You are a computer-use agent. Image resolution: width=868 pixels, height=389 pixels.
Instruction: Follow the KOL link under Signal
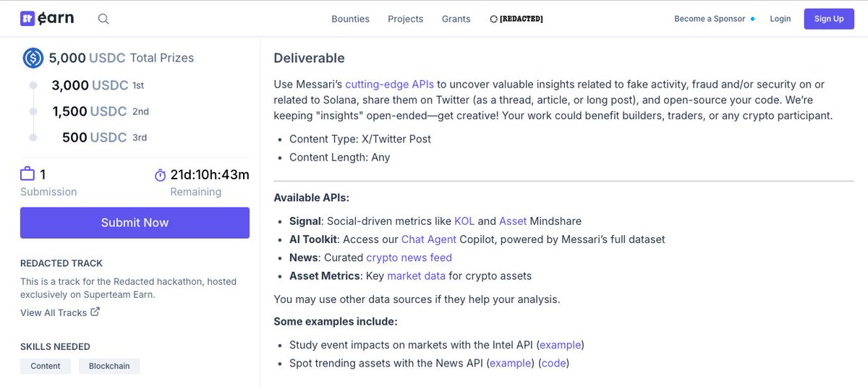[x=464, y=221]
